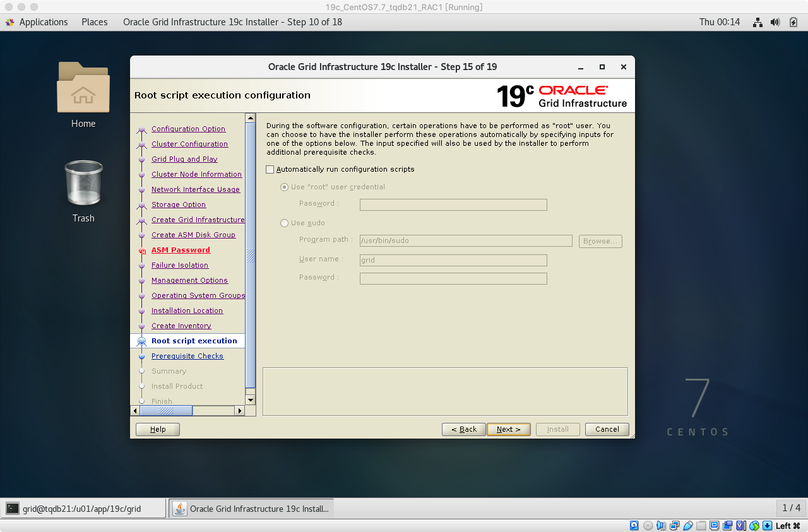Click the root Password input field
This screenshot has width=808, height=532.
[x=453, y=204]
